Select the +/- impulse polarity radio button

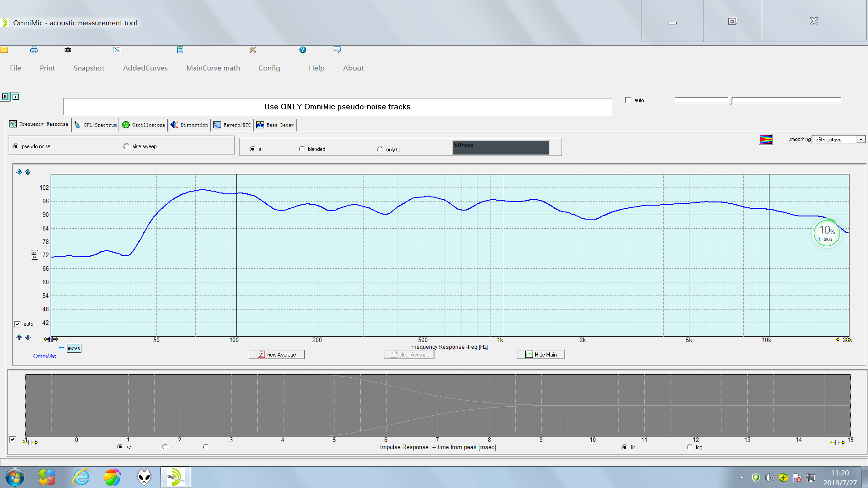[x=120, y=447]
